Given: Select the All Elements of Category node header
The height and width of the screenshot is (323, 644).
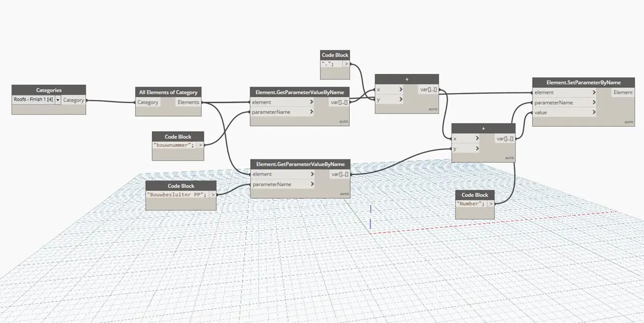Looking at the screenshot, I should (168, 92).
